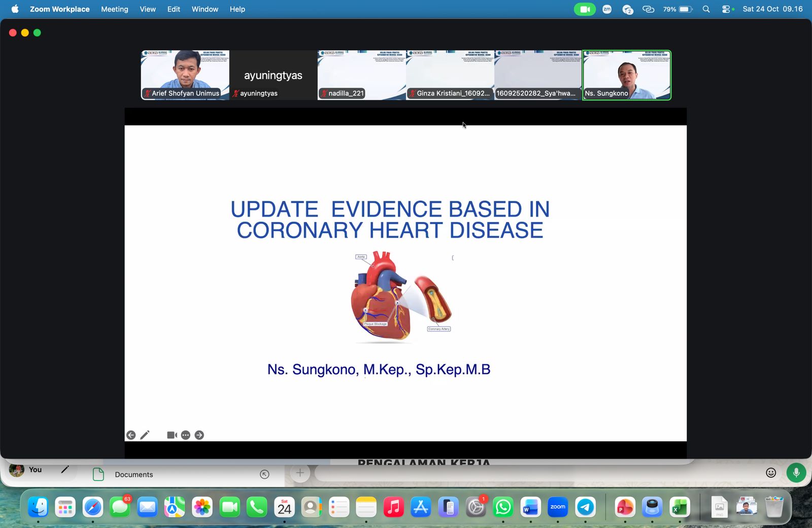Open the emoji picker in WhatsApp window

tap(771, 473)
